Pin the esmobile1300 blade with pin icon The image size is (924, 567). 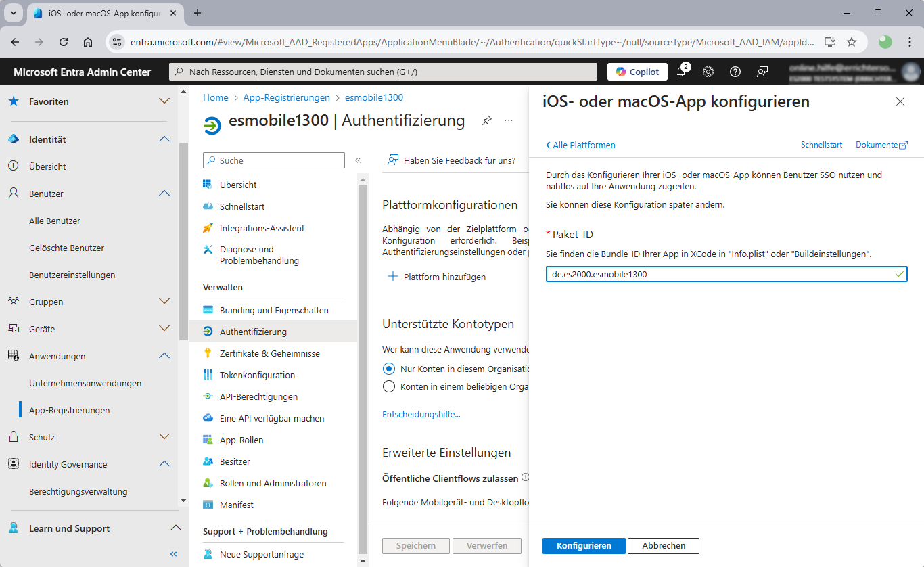pos(486,120)
